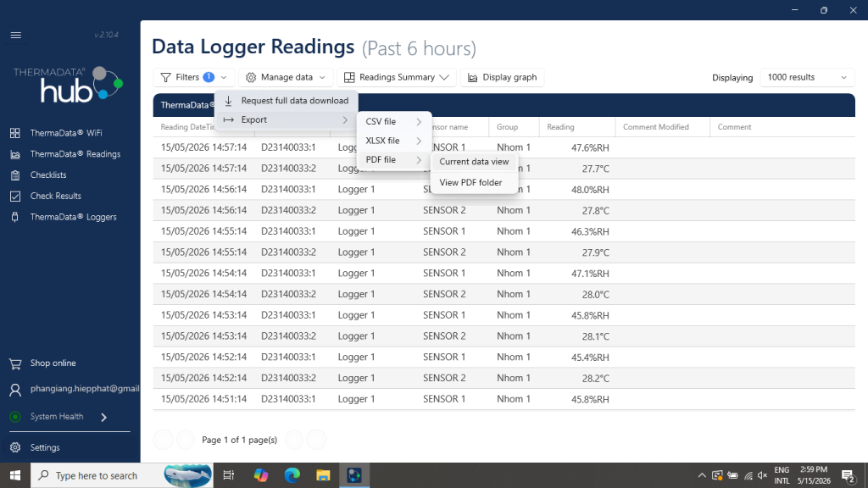Open Task View in the taskbar
The height and width of the screenshot is (488, 868).
228,475
